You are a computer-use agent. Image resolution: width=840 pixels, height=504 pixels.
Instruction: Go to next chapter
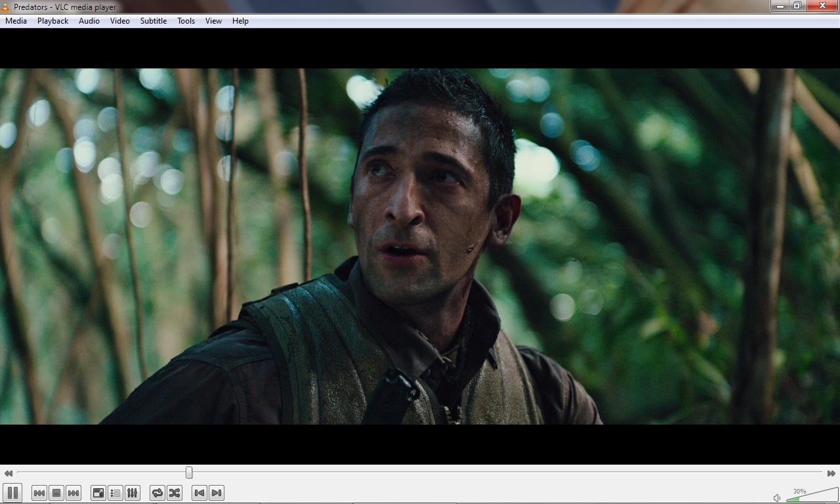217,493
